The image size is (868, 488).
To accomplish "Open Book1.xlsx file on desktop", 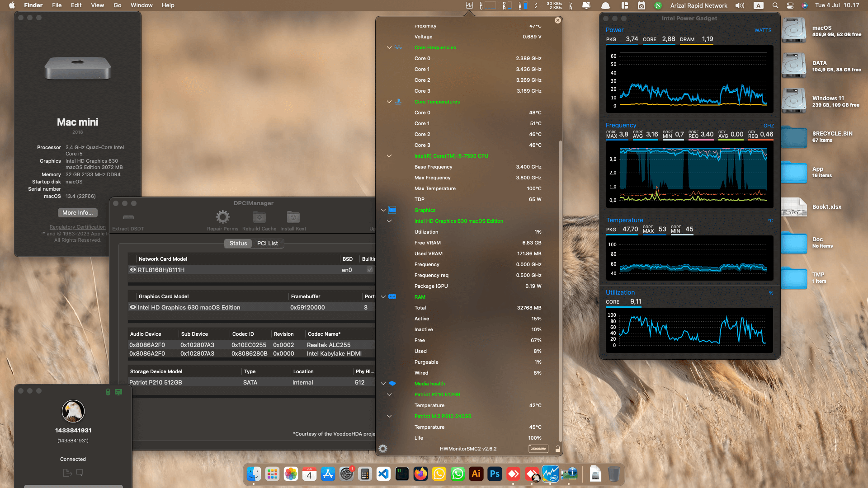I will click(794, 207).
